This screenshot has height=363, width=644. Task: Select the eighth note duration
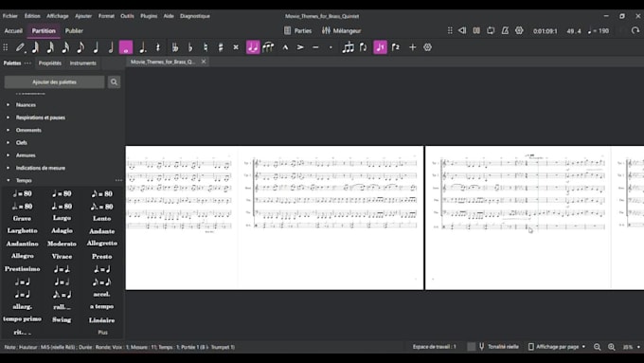pos(80,47)
